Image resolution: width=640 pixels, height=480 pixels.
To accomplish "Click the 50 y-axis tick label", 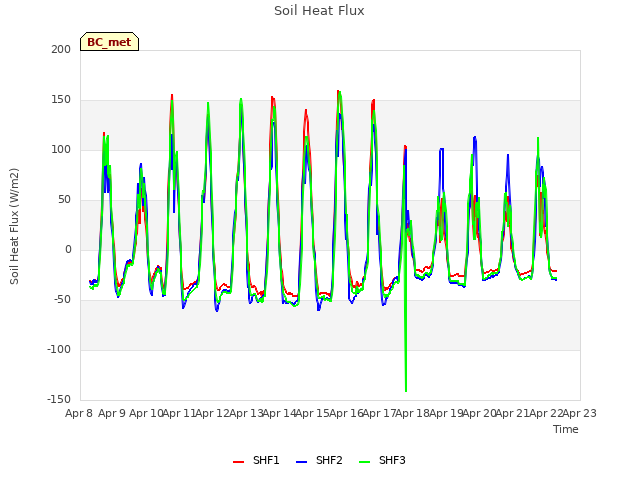I will [64, 200].
